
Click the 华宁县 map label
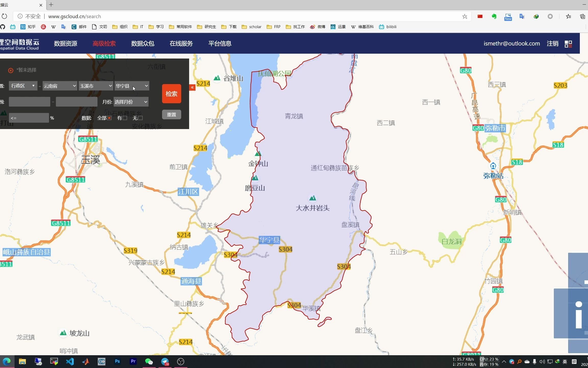(x=269, y=240)
